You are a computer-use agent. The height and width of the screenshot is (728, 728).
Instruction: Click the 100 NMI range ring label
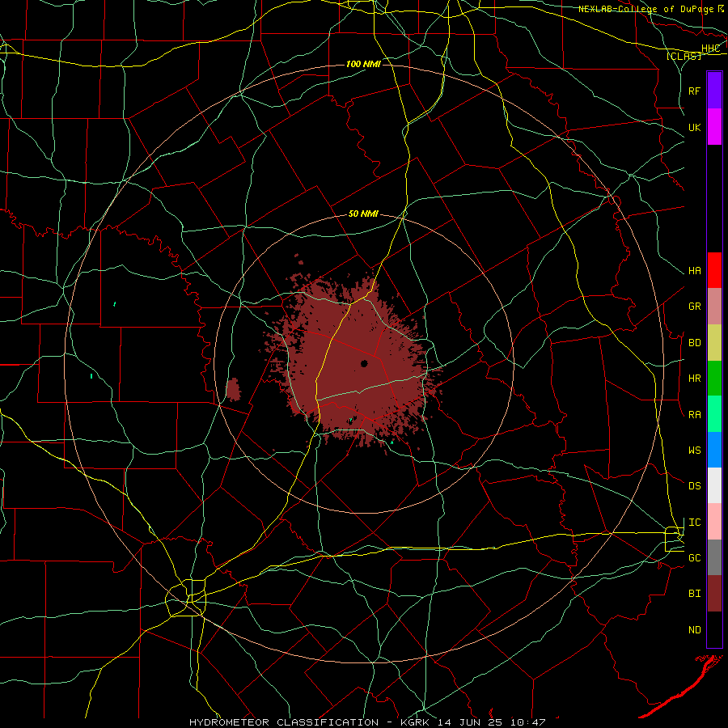click(363, 64)
